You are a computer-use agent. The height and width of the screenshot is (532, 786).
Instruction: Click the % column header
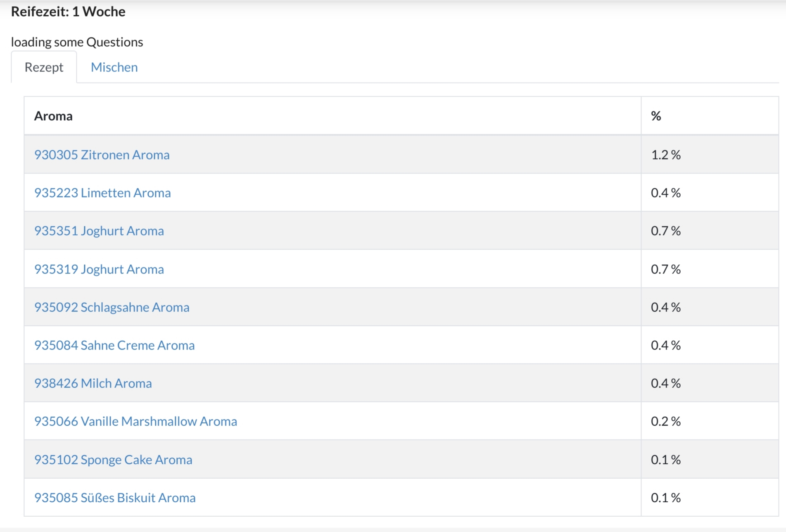656,116
